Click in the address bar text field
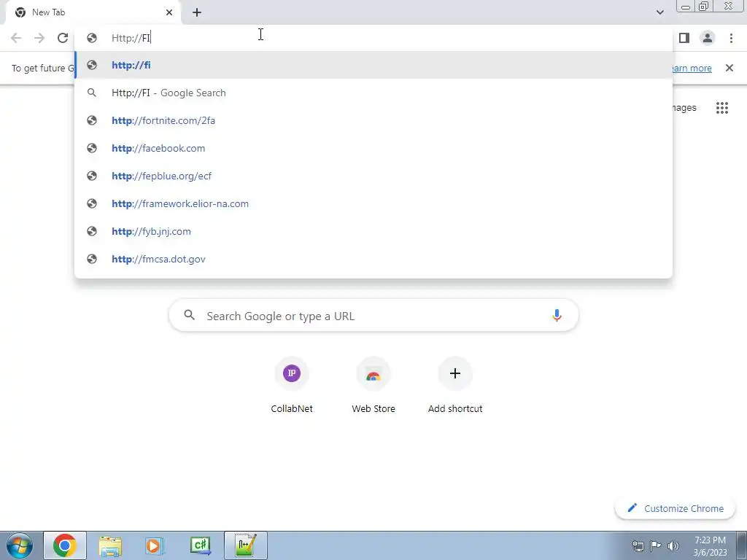The image size is (747, 560). tap(373, 38)
